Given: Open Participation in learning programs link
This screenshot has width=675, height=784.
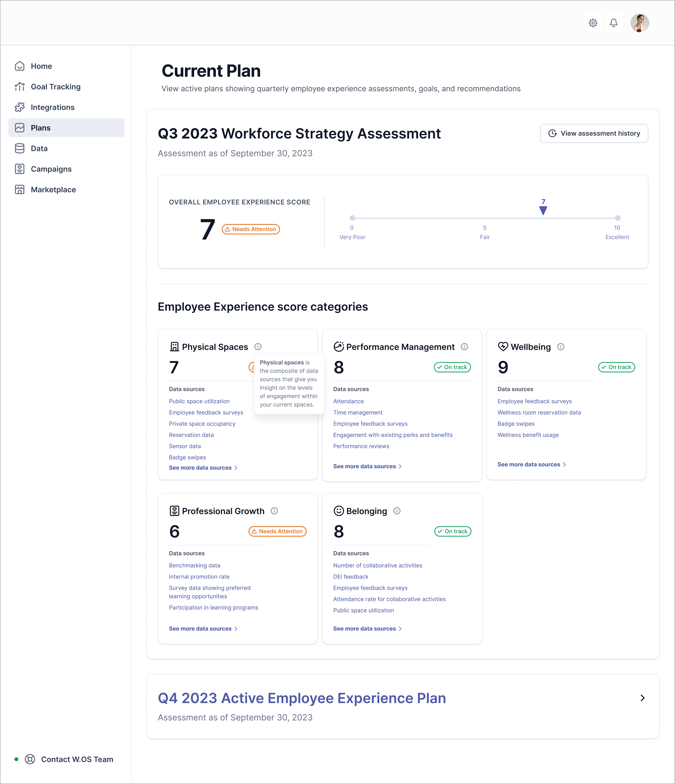Looking at the screenshot, I should pyautogui.click(x=214, y=608).
